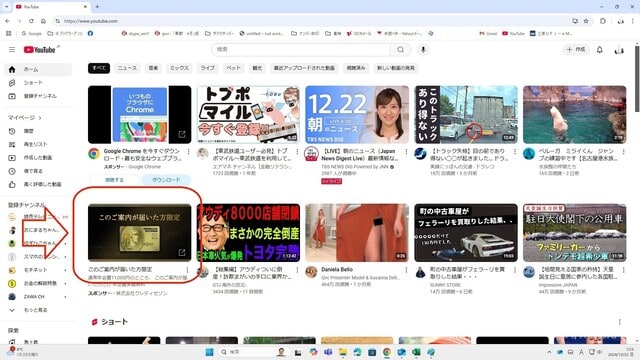The height and width of the screenshot is (360, 640).
Task: Open the YouTube hamburger guide menu
Action: point(12,49)
